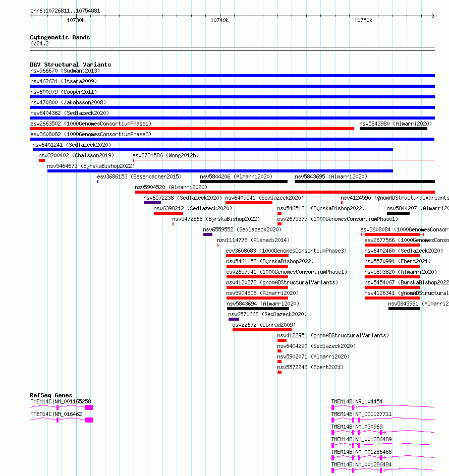The image size is (449, 476).
Task: Click the Cytogenetic Bands track title
Action: [60, 37]
